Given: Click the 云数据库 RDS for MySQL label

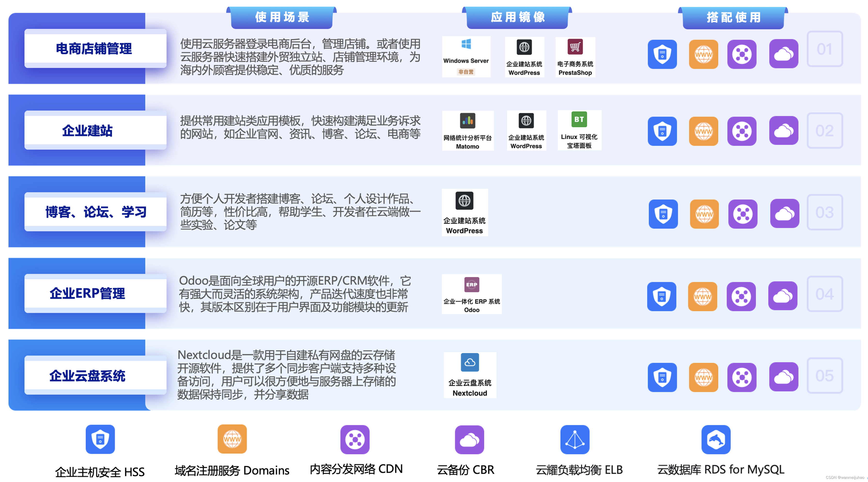Looking at the screenshot, I should [x=721, y=470].
